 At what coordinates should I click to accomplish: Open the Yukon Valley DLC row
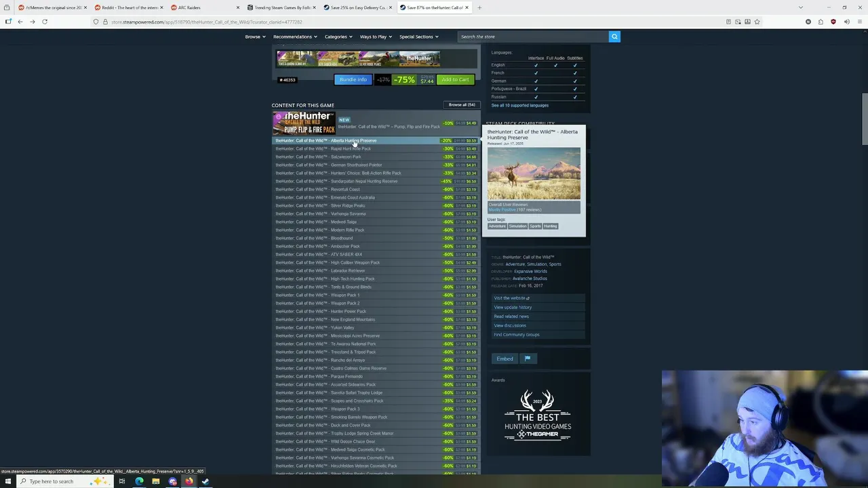[376, 327]
